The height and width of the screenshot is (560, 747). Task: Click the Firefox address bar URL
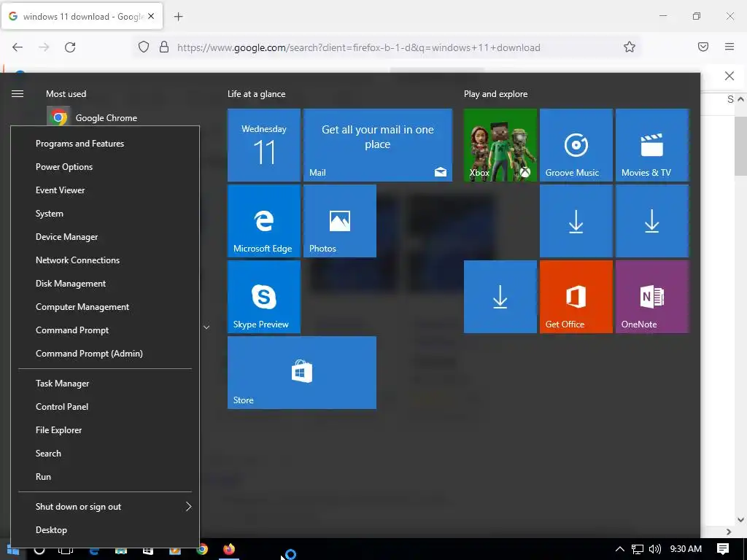coord(359,47)
